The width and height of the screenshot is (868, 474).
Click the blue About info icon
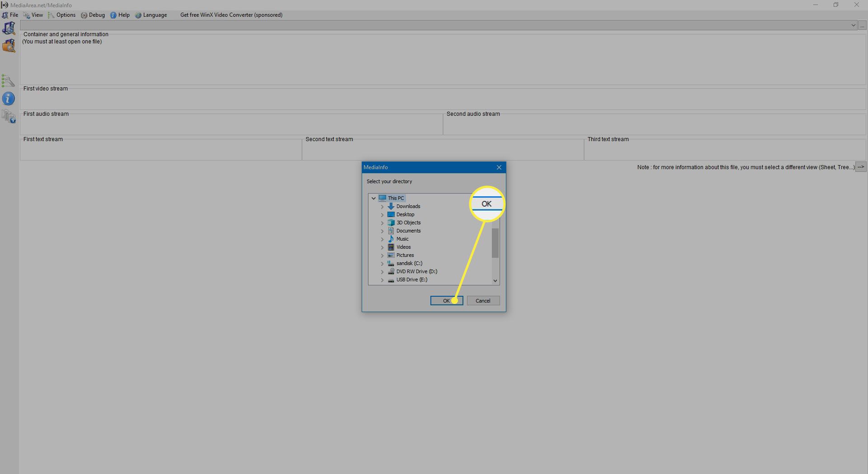pyautogui.click(x=8, y=99)
